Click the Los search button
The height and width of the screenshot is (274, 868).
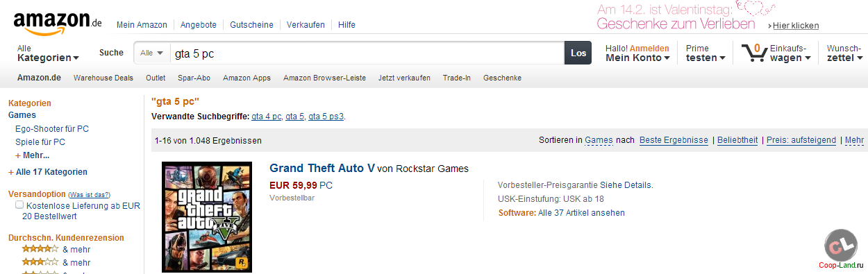578,53
